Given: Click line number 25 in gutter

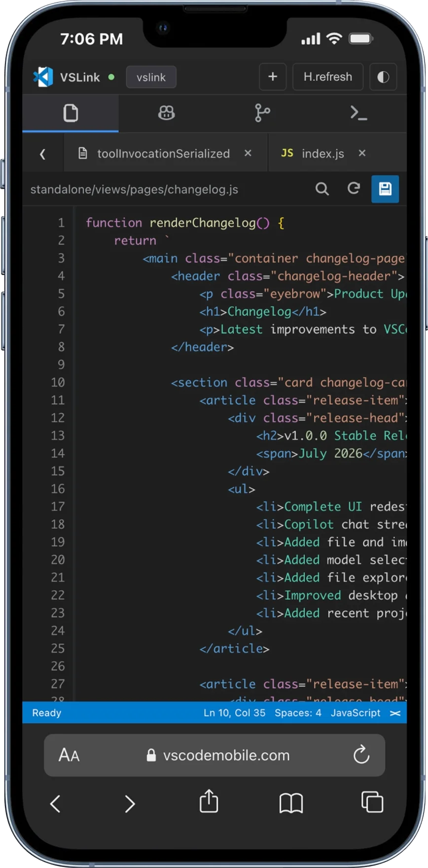Looking at the screenshot, I should (x=58, y=648).
